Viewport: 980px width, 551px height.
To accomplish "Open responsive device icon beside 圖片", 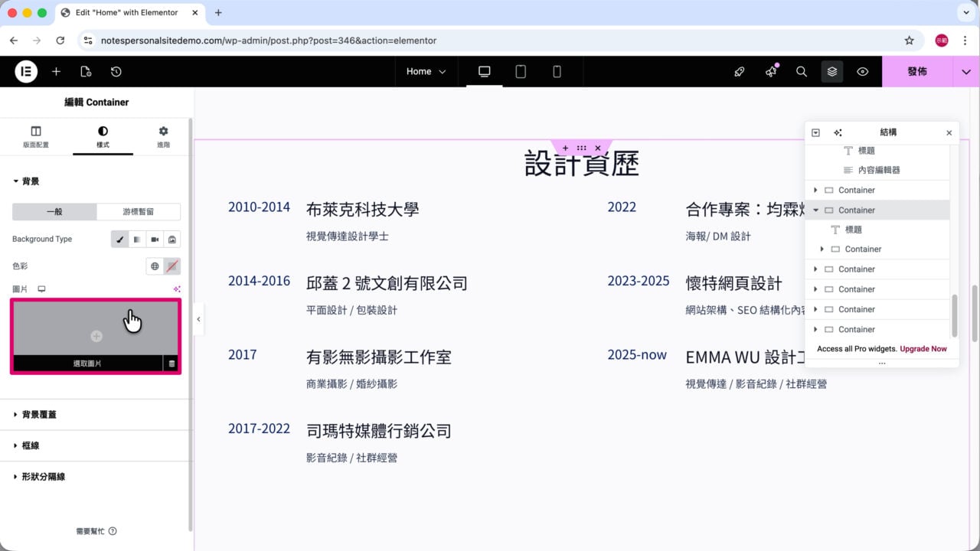I will (x=42, y=289).
